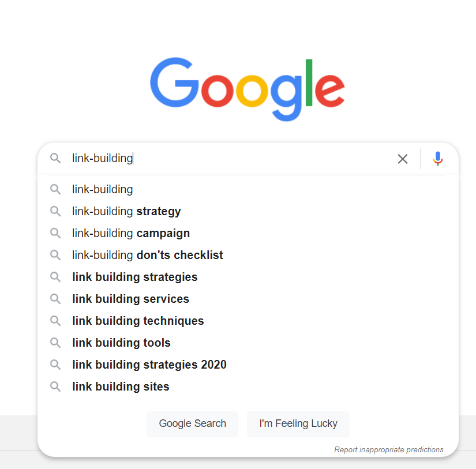
Task: Pick 'link-building campaign' from suggestions
Action: click(x=131, y=233)
